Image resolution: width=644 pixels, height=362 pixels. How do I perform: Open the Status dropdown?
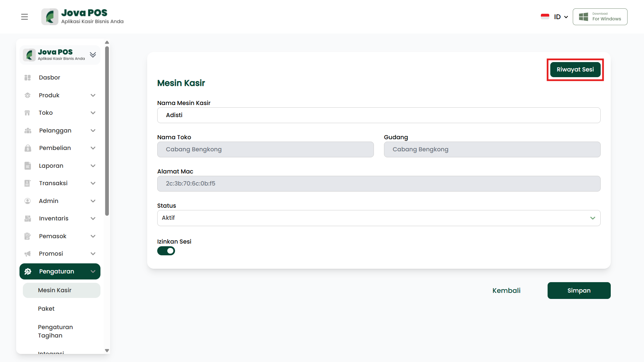[379, 218]
